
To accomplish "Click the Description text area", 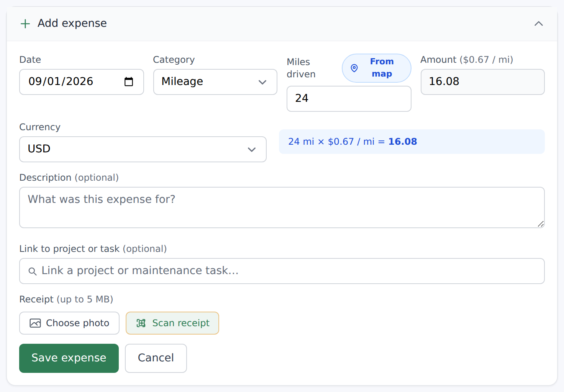I will click(x=282, y=207).
